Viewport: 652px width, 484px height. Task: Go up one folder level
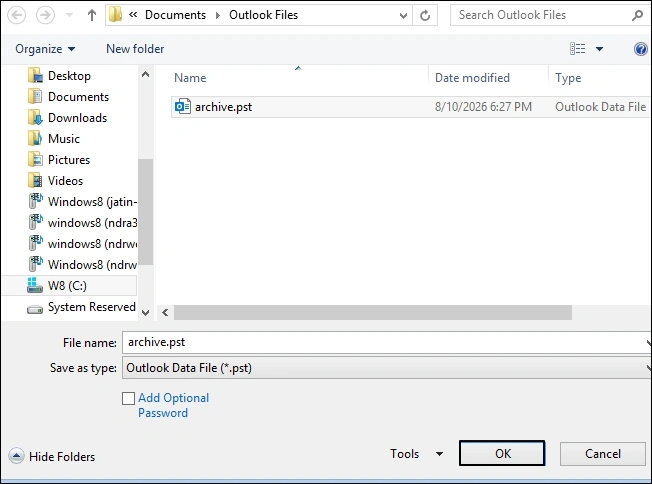[x=92, y=15]
